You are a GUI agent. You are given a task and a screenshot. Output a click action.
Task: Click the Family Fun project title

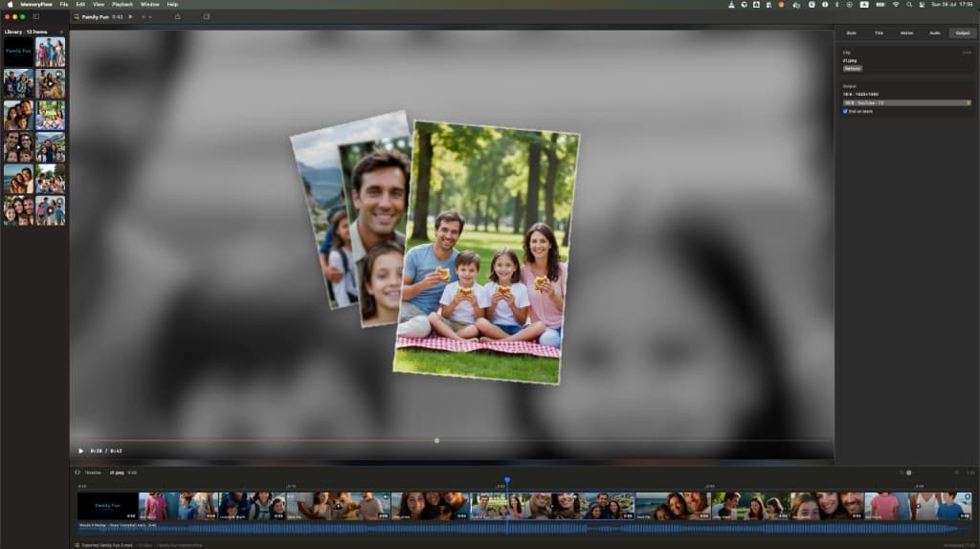tap(95, 17)
